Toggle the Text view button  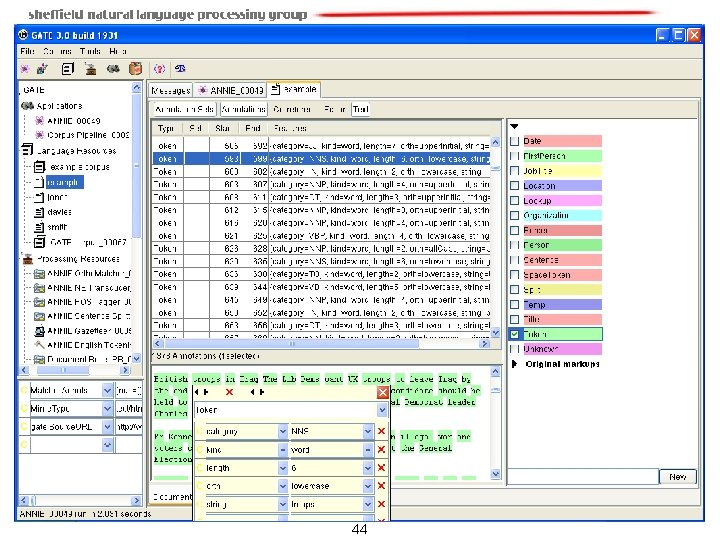[x=360, y=109]
